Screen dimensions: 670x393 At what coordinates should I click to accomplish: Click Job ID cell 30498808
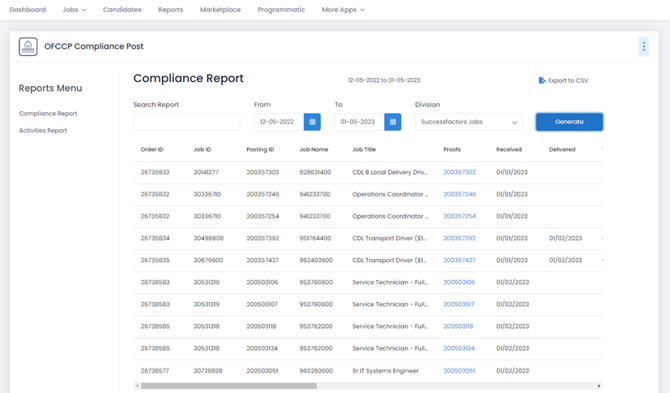click(x=209, y=238)
